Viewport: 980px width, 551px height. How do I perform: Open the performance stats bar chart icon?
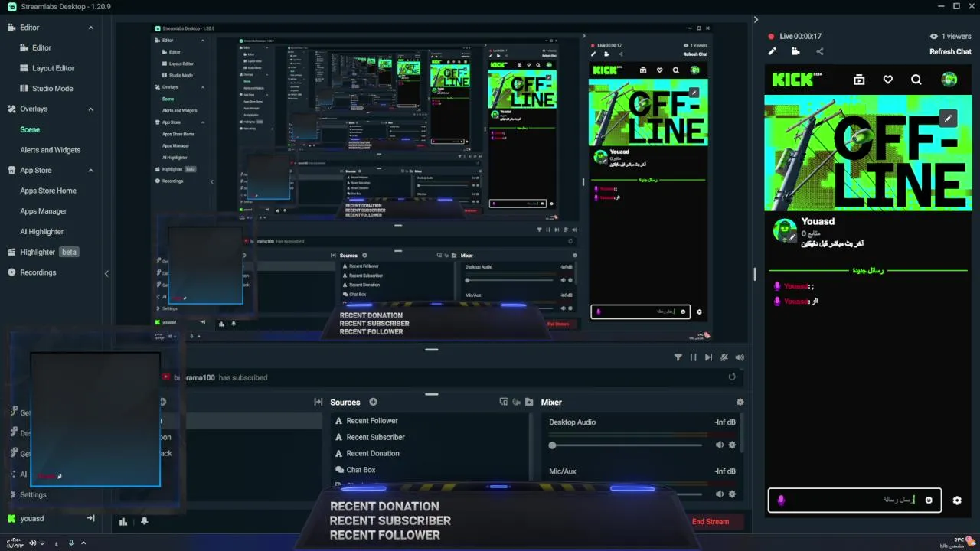[x=123, y=522]
